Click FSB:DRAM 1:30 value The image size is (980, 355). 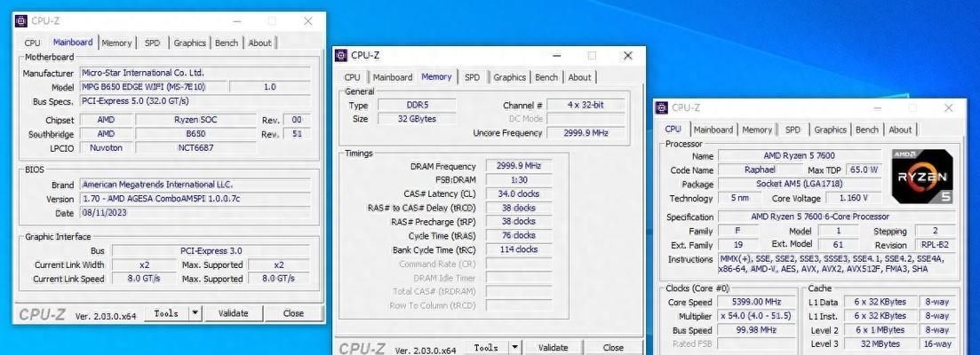[x=519, y=179]
